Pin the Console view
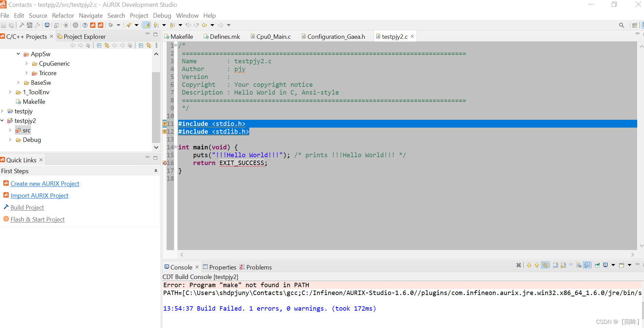Image resolution: width=644 pixels, height=328 pixels. (597, 265)
